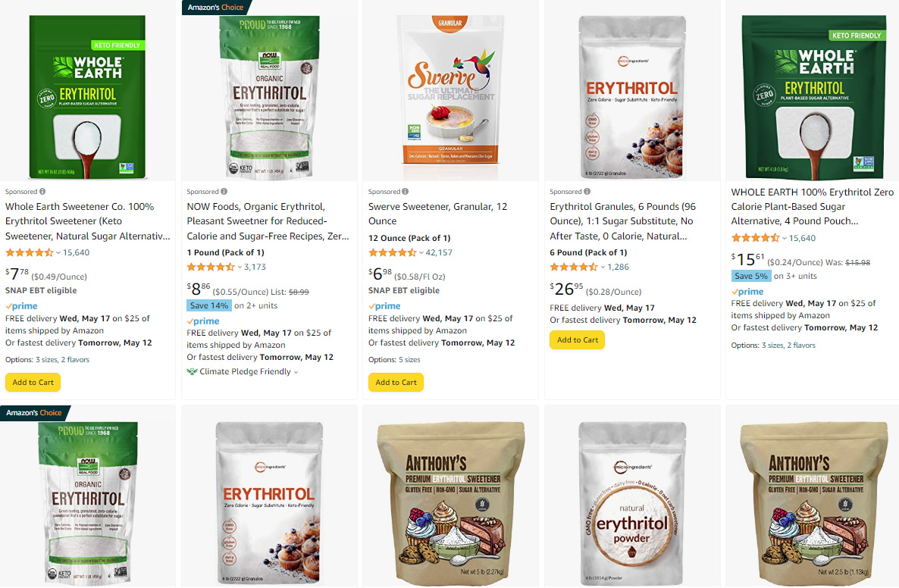Expand the Climate Pledge Friendly dropdown arrow

(296, 372)
